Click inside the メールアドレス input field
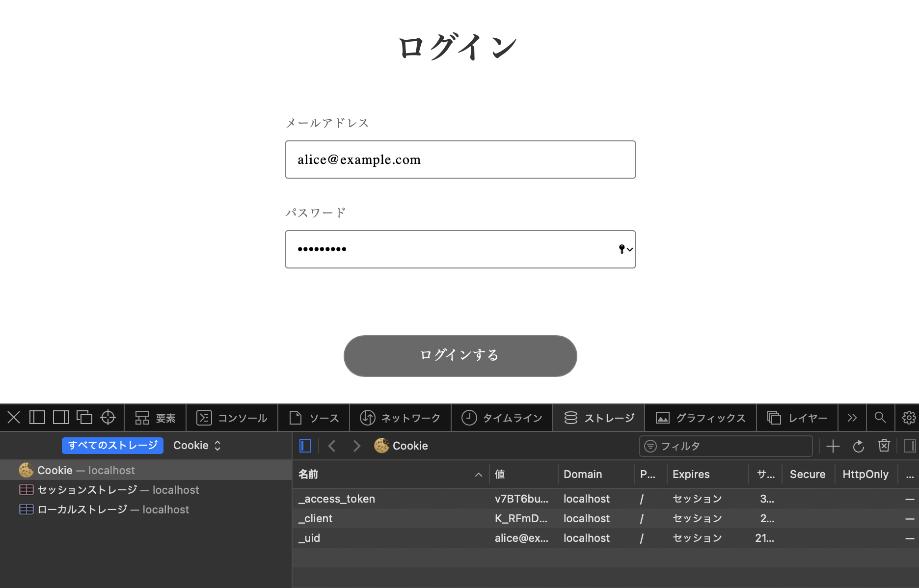This screenshot has width=919, height=588. pyautogui.click(x=459, y=160)
